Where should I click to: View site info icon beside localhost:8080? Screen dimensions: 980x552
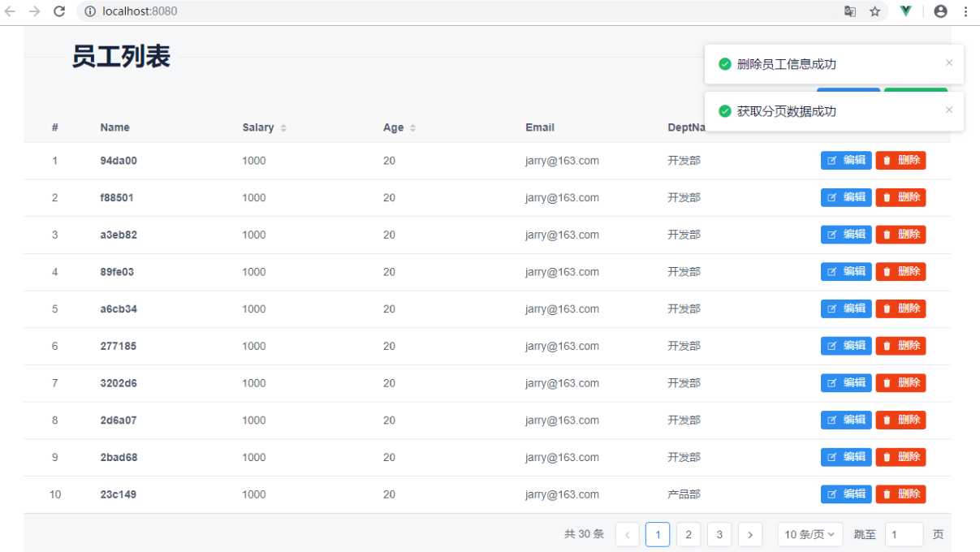89,11
